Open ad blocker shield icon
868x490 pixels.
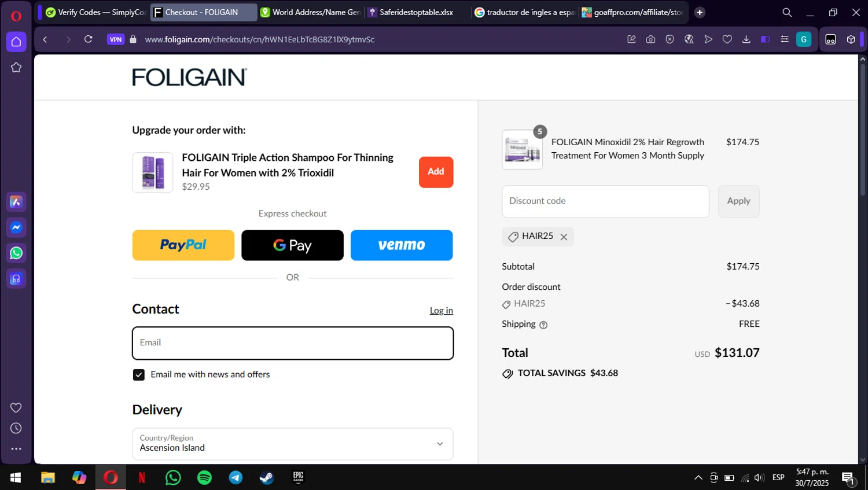(x=670, y=39)
